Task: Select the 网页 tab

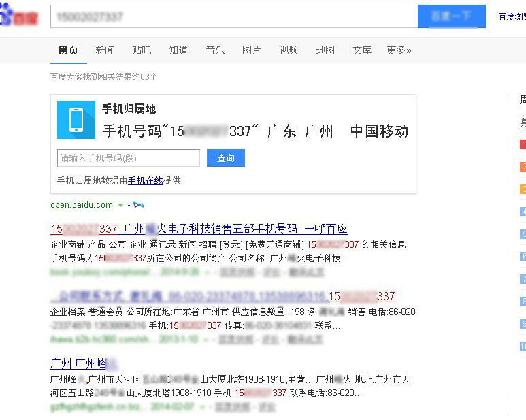Action: (x=69, y=50)
